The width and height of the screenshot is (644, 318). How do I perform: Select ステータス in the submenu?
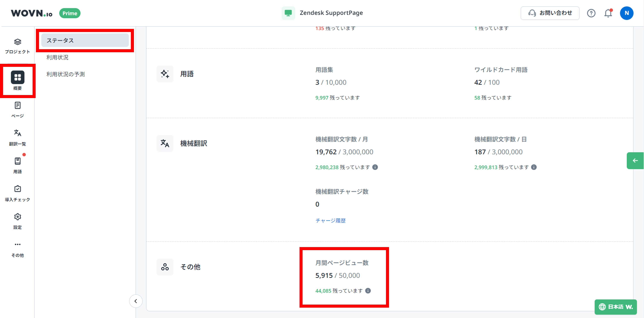(x=85, y=40)
